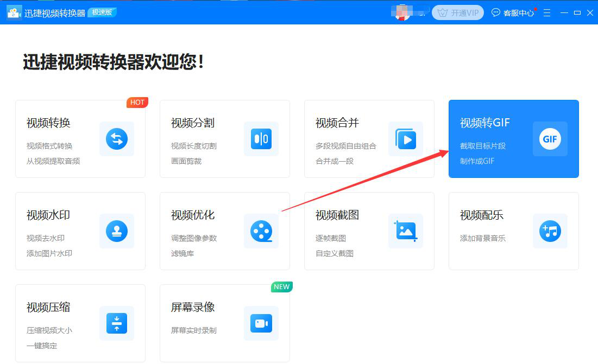Select the 视频转GIF card title
The height and width of the screenshot is (364, 598).
point(484,123)
